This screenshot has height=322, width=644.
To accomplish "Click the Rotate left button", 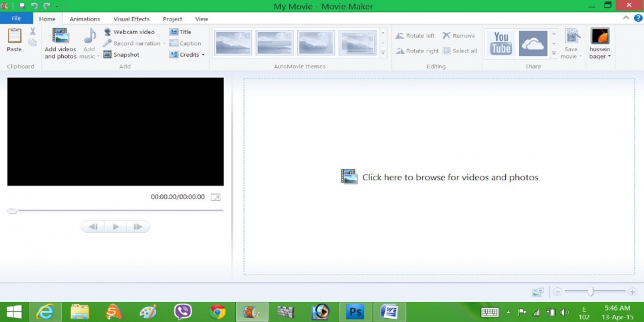I will click(x=415, y=36).
